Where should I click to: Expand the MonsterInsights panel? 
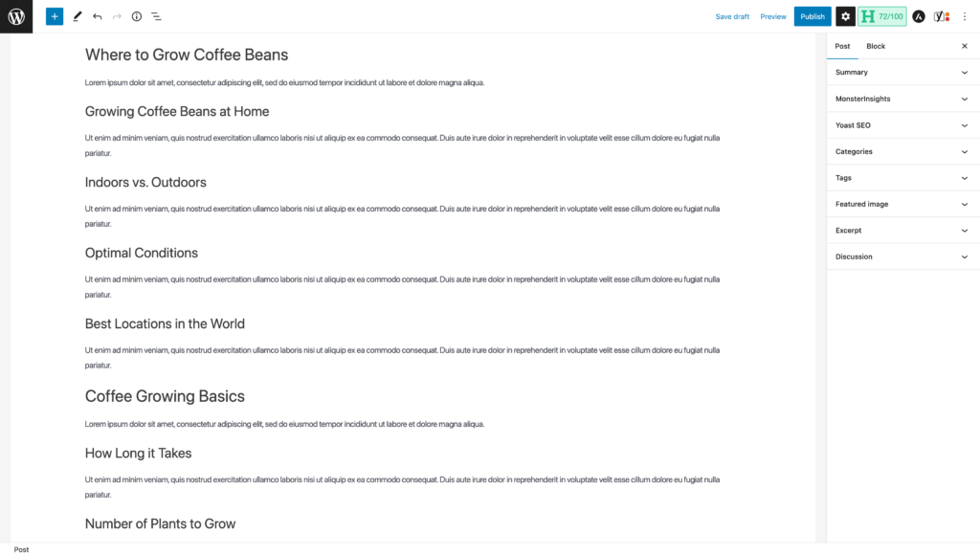click(903, 99)
